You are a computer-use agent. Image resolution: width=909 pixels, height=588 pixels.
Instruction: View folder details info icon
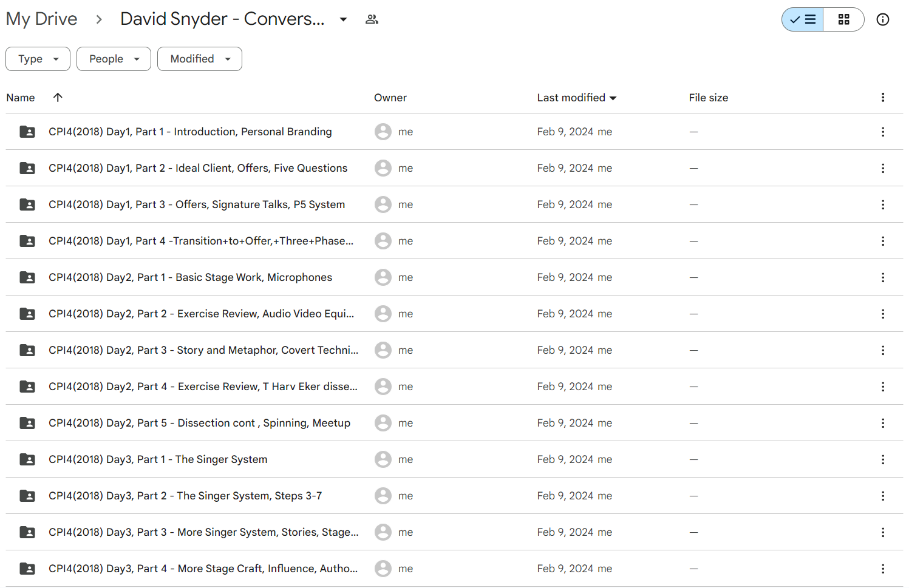pyautogui.click(x=883, y=19)
